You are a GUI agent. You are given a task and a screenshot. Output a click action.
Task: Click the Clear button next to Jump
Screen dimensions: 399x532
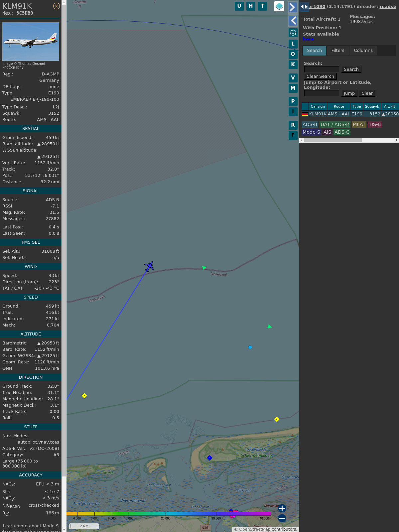(367, 93)
